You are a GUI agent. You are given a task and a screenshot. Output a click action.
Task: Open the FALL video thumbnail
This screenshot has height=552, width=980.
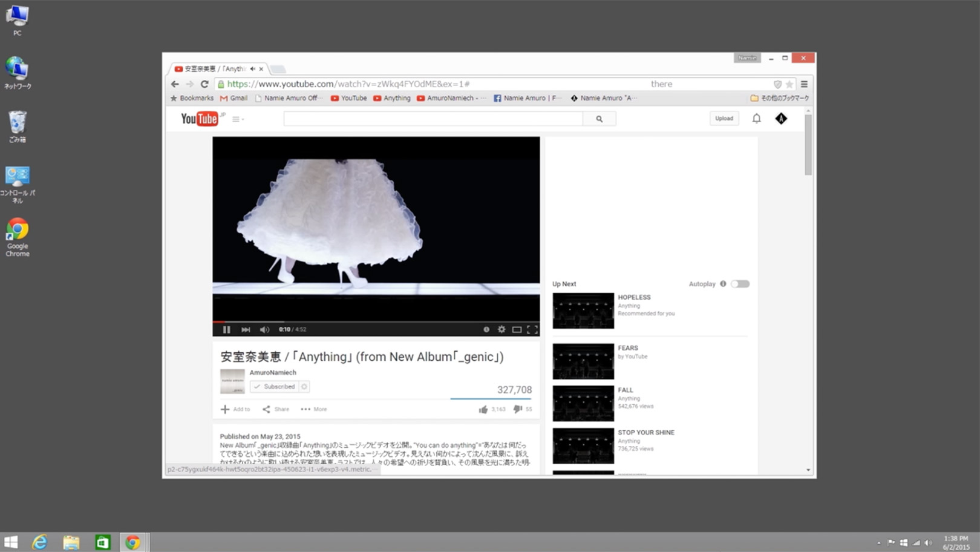click(x=583, y=403)
